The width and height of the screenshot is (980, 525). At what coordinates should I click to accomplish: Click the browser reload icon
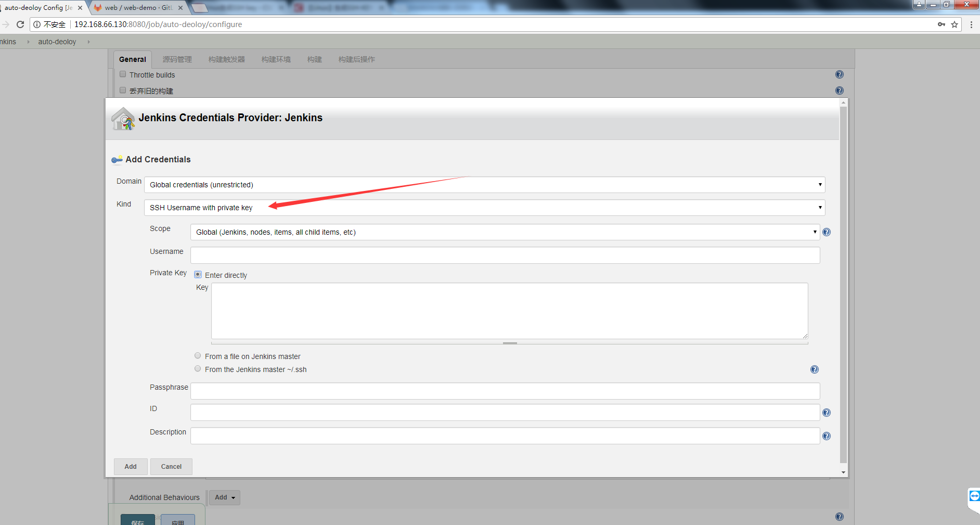(20, 24)
